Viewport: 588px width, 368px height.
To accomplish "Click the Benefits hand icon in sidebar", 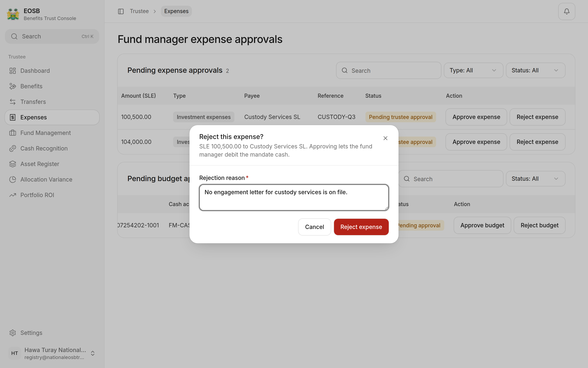I will click(13, 86).
